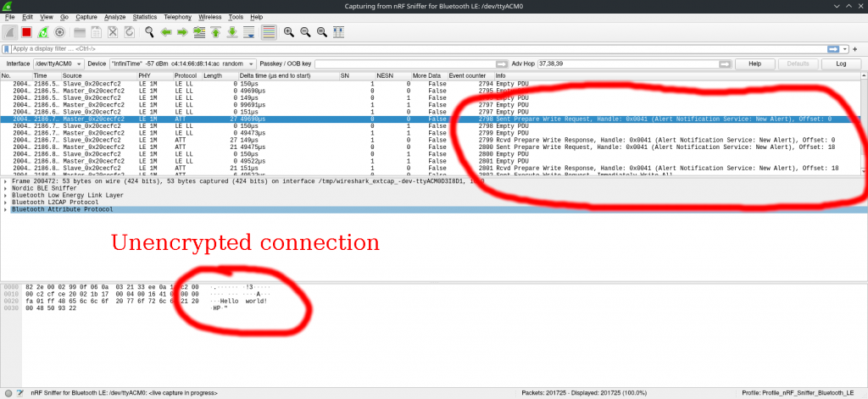Open the Device InfiniTime dropdown
Image resolution: width=868 pixels, height=399 pixels.
pos(182,64)
